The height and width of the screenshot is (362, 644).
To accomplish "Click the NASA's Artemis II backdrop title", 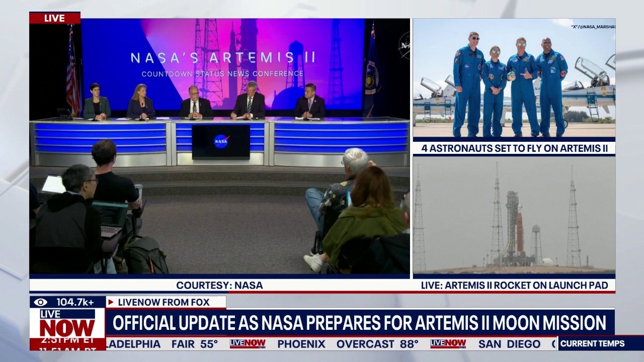I will [x=222, y=58].
